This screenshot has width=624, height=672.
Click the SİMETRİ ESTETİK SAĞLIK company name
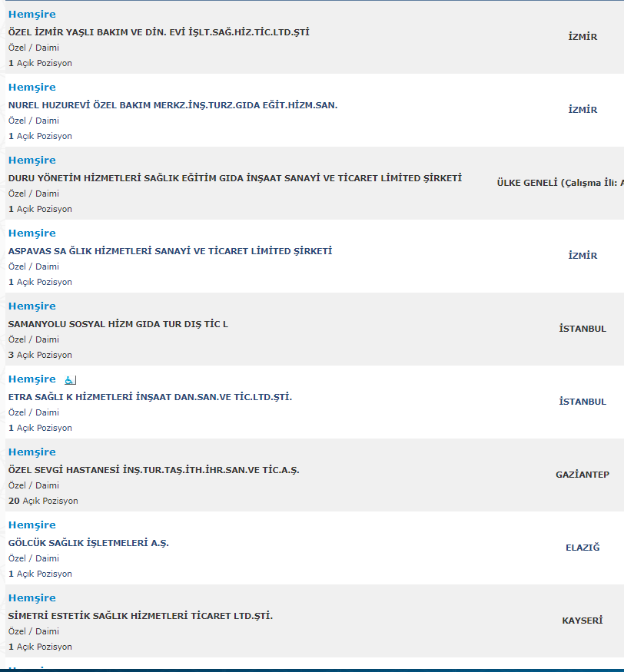point(141,616)
